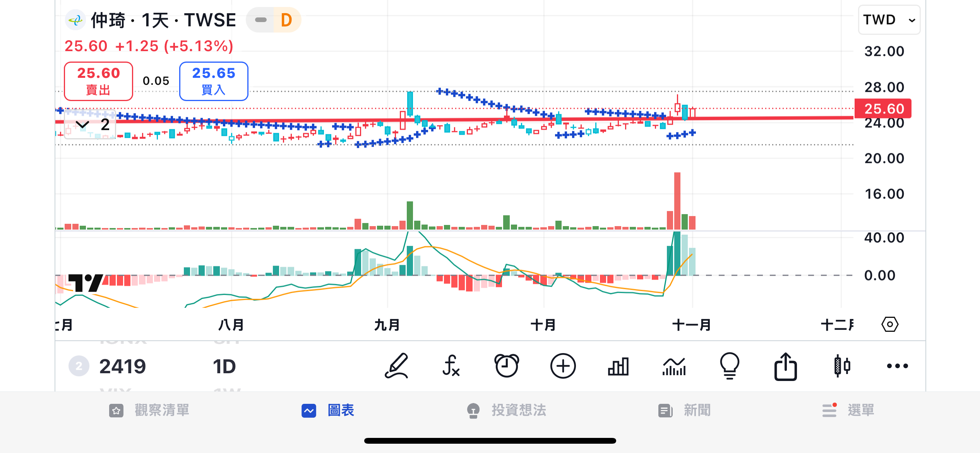This screenshot has height=453, width=980.
Task: Open the TWD currency dropdown
Action: tap(889, 20)
